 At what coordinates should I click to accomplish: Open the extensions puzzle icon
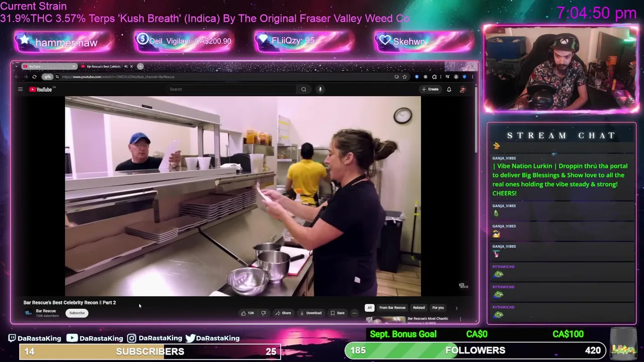pos(434,77)
